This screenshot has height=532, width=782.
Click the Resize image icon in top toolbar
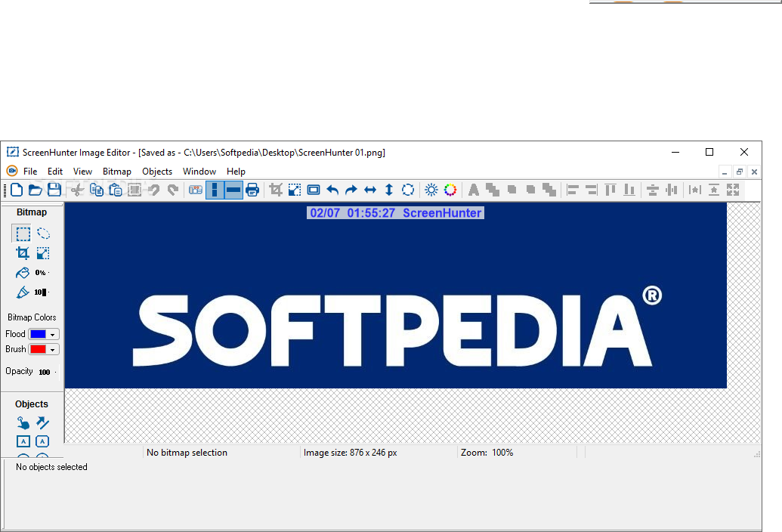[295, 190]
